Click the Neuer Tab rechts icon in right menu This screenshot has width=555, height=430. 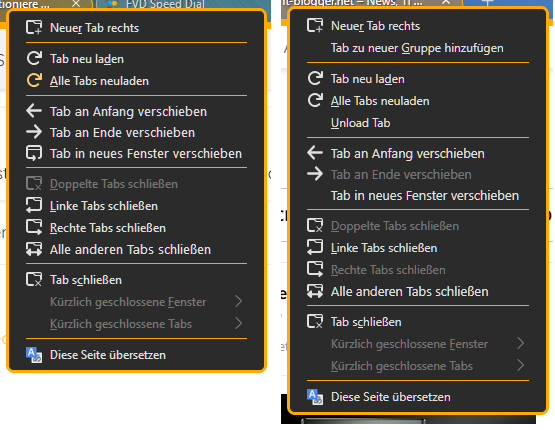click(x=315, y=25)
